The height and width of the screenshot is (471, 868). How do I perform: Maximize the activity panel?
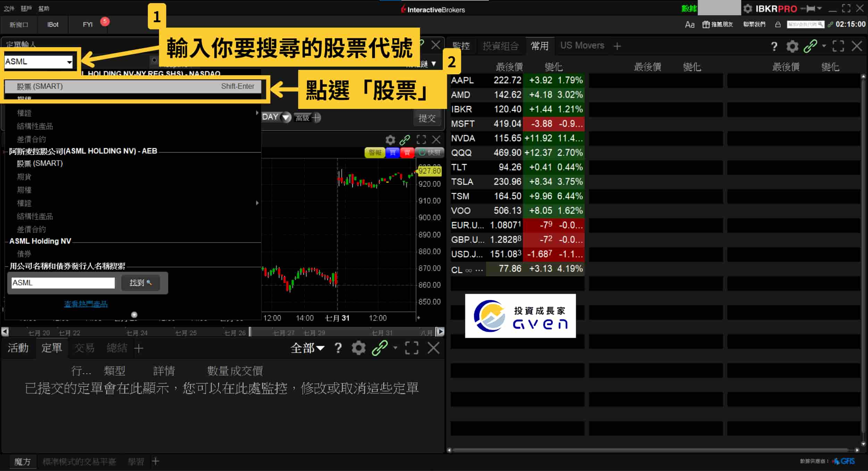coord(412,348)
